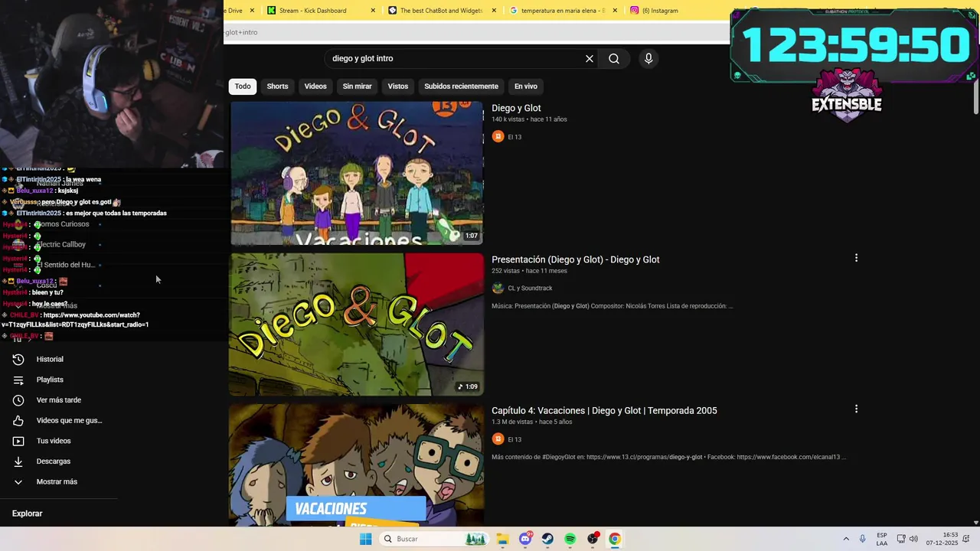Filter results by En vivo

coord(525,86)
